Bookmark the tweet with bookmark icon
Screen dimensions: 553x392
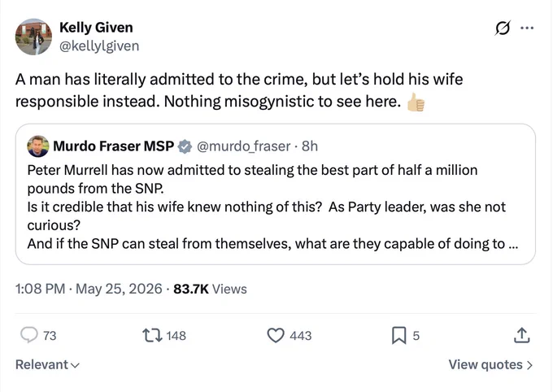click(x=398, y=335)
